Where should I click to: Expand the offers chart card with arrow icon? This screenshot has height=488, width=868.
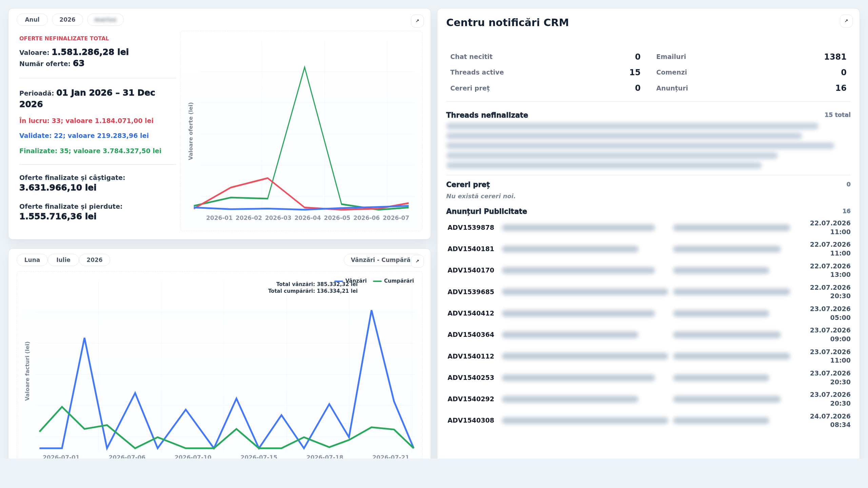click(x=417, y=21)
